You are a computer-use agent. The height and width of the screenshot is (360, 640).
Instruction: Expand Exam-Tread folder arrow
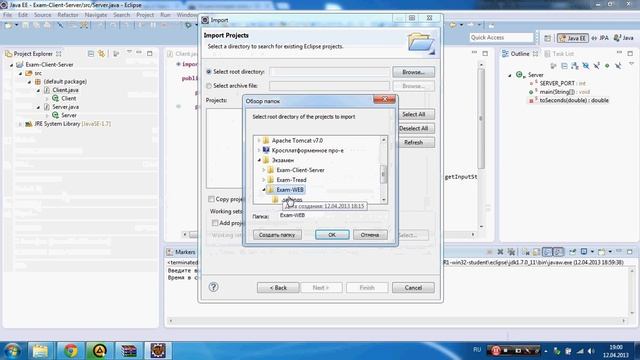click(263, 180)
